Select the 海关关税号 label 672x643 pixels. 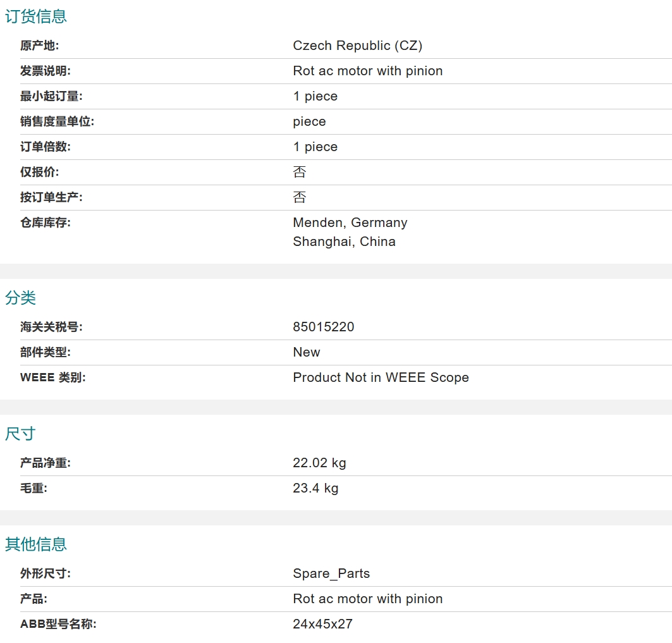click(51, 327)
